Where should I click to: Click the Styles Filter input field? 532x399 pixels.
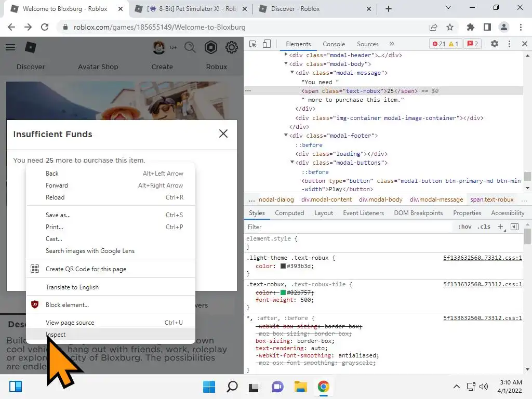pos(350,227)
